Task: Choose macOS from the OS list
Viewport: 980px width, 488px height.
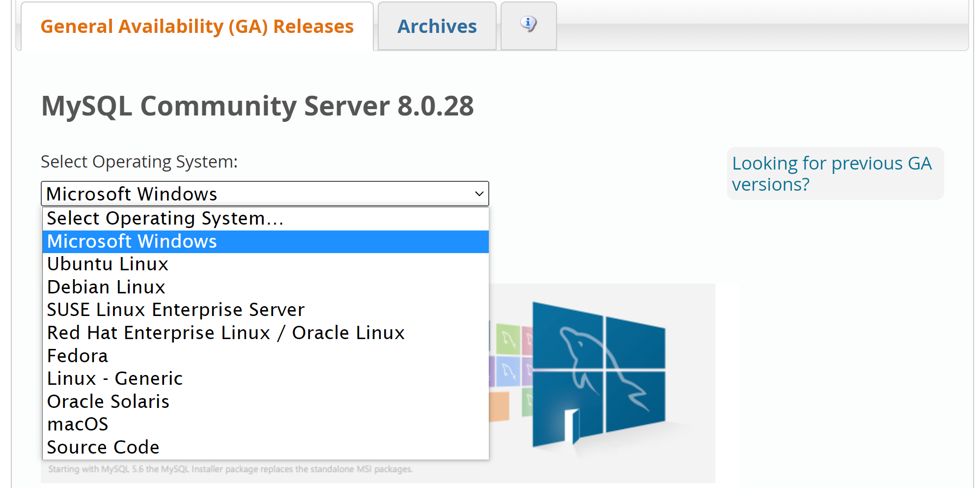Action: pyautogui.click(x=266, y=424)
